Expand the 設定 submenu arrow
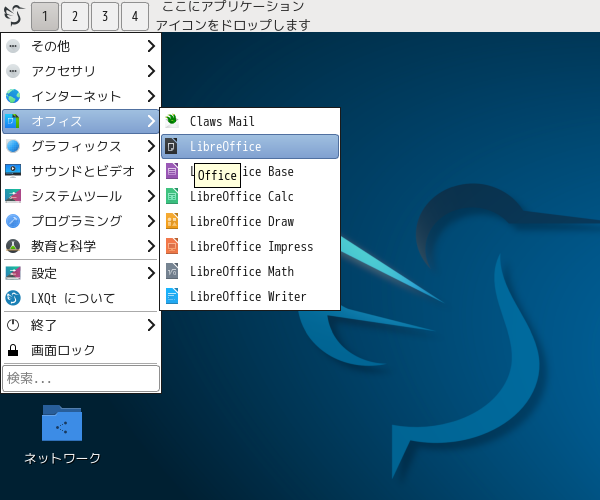Screen dimensions: 600x500 151,273
